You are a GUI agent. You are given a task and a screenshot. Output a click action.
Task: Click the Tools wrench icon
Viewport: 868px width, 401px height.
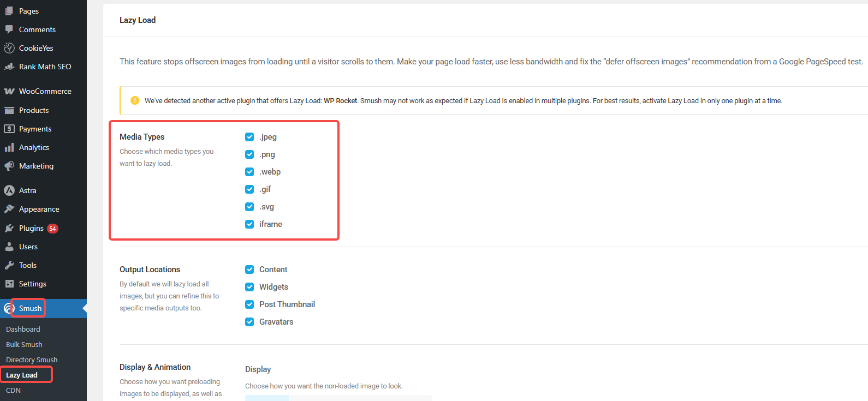tap(9, 265)
